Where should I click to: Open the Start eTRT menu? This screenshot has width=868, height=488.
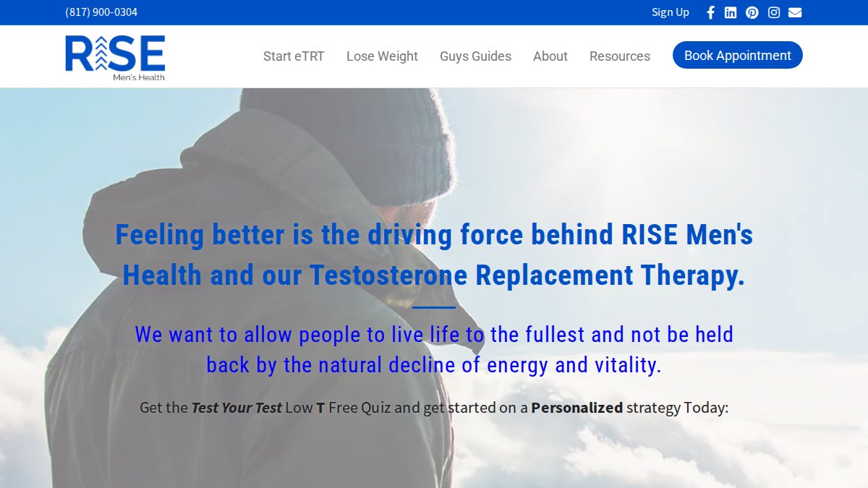click(294, 56)
